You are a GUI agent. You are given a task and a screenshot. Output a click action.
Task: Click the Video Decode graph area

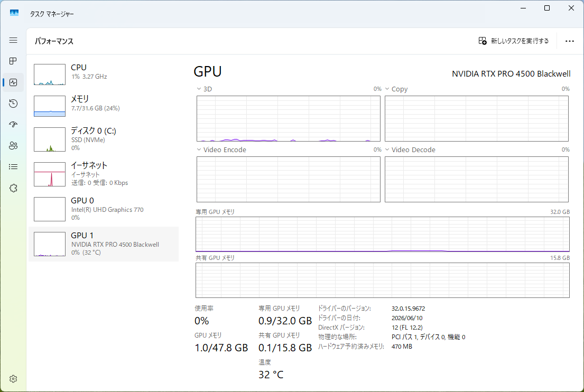click(476, 179)
